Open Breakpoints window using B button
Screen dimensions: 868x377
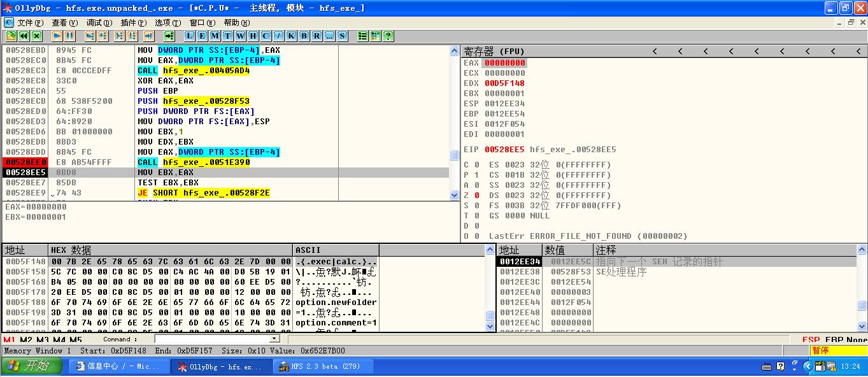click(304, 36)
